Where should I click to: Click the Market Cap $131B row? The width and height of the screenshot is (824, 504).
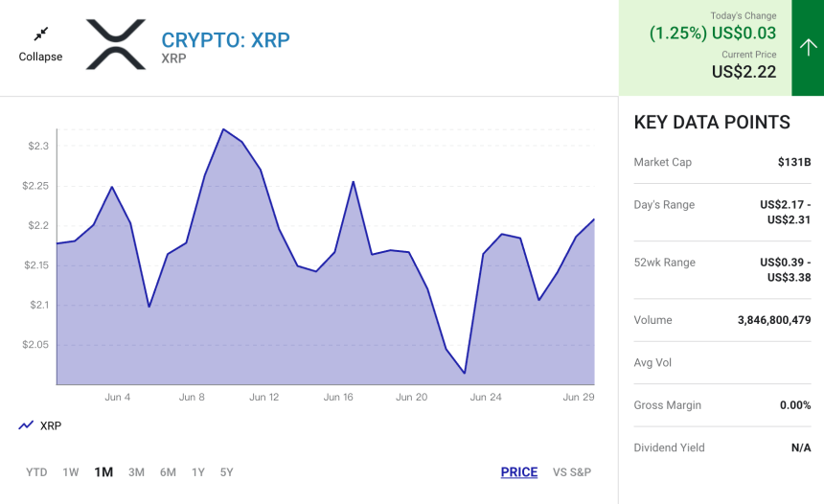[722, 162]
